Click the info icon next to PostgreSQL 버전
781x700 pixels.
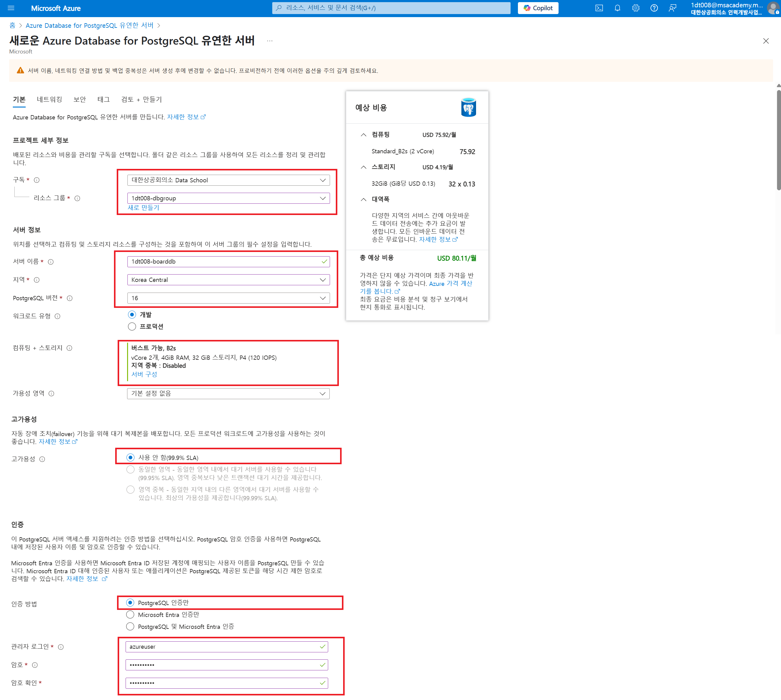pyautogui.click(x=70, y=298)
